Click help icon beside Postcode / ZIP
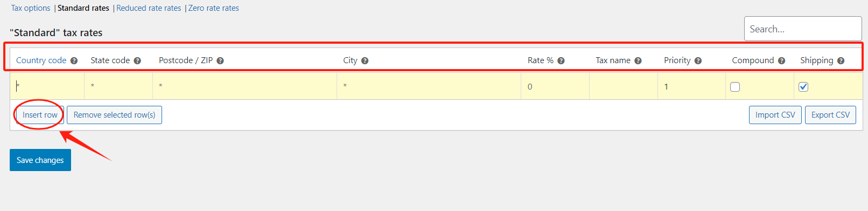 click(220, 61)
